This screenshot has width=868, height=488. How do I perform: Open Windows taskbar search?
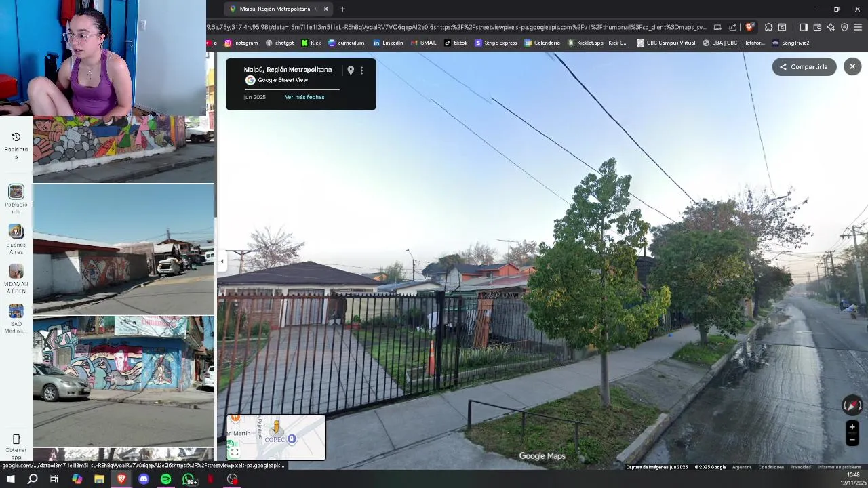click(33, 479)
